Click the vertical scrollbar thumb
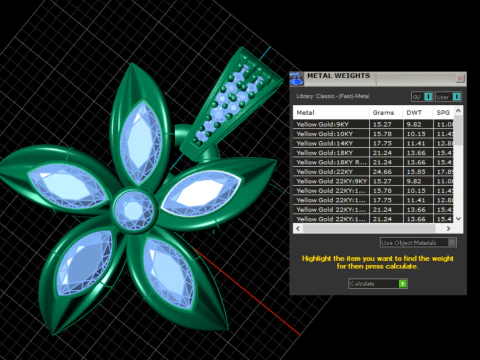The height and width of the screenshot is (360, 480). coord(458,130)
